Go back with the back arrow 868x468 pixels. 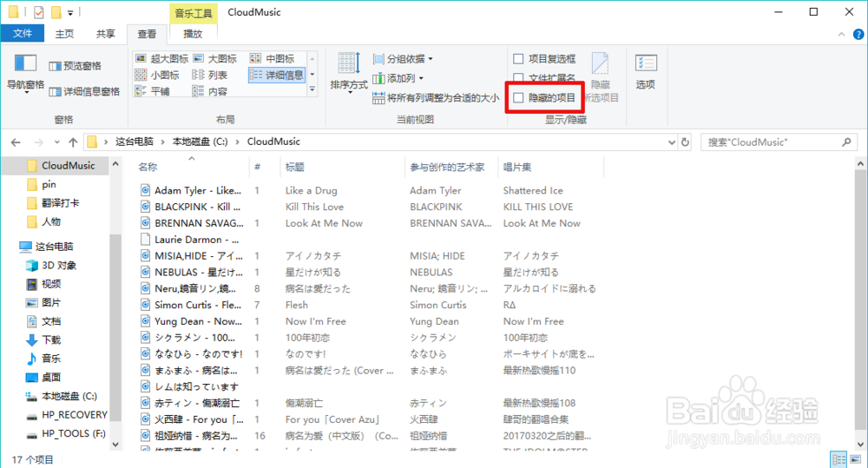[16, 142]
